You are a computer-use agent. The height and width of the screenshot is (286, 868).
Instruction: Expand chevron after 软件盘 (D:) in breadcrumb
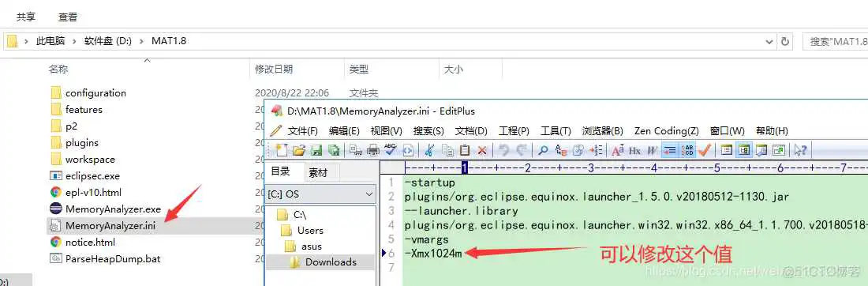click(x=141, y=41)
